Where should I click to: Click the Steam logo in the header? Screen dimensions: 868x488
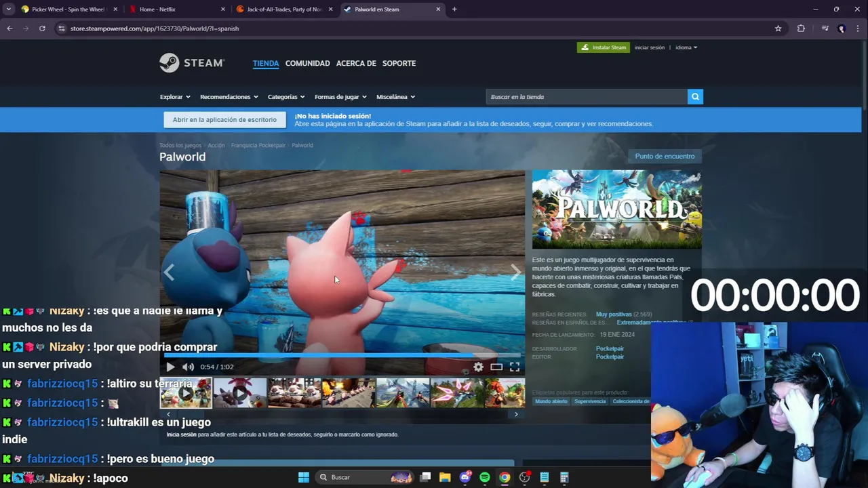(x=191, y=63)
